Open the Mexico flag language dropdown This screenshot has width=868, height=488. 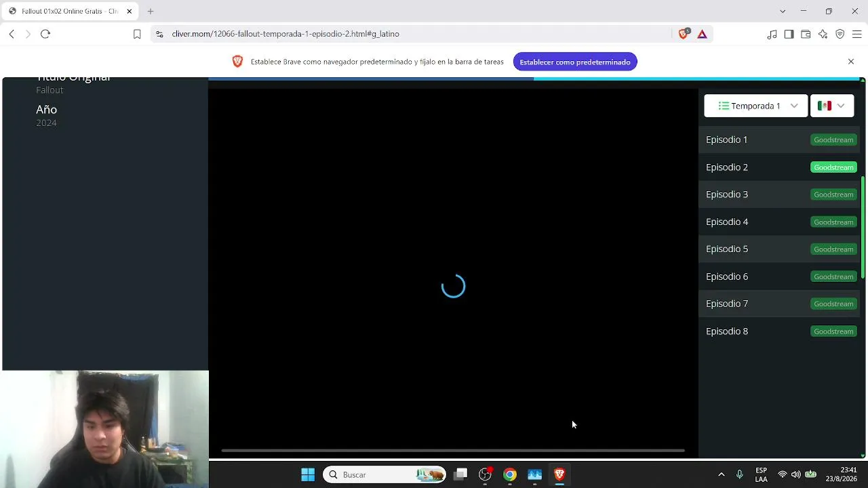click(832, 106)
